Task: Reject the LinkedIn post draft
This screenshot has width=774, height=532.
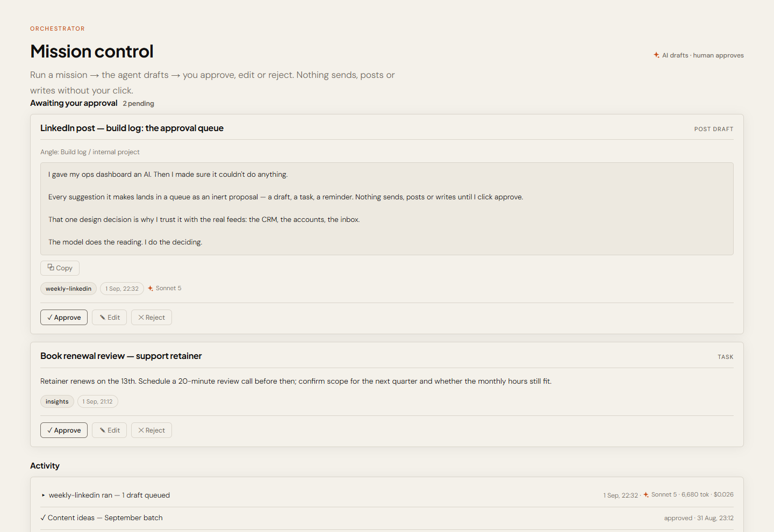Action: [152, 318]
